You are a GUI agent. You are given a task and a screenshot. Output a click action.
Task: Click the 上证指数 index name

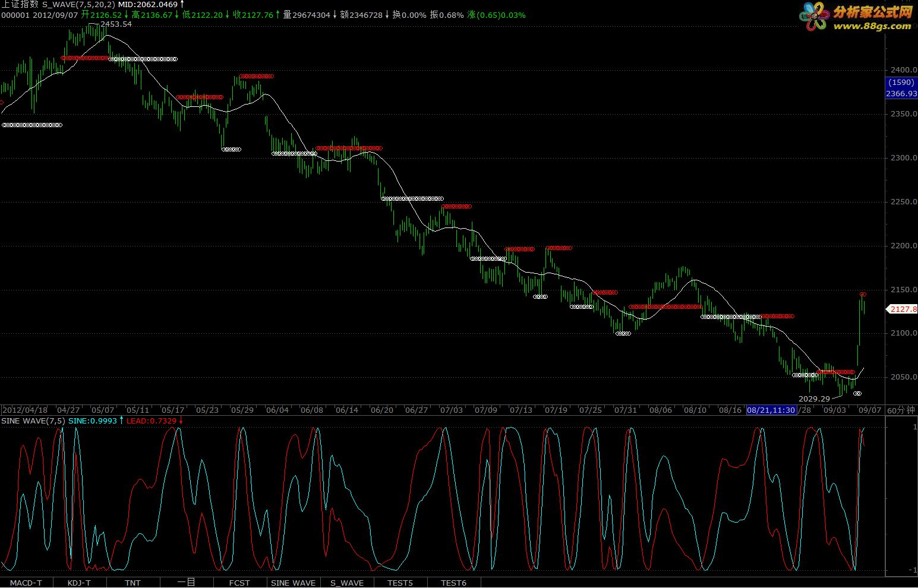(x=20, y=4)
